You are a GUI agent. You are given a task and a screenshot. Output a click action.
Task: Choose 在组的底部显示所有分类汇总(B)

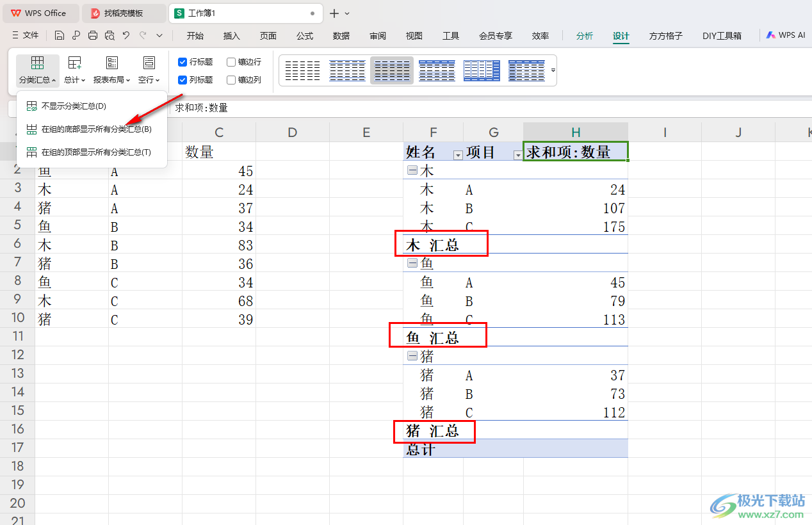[92, 129]
